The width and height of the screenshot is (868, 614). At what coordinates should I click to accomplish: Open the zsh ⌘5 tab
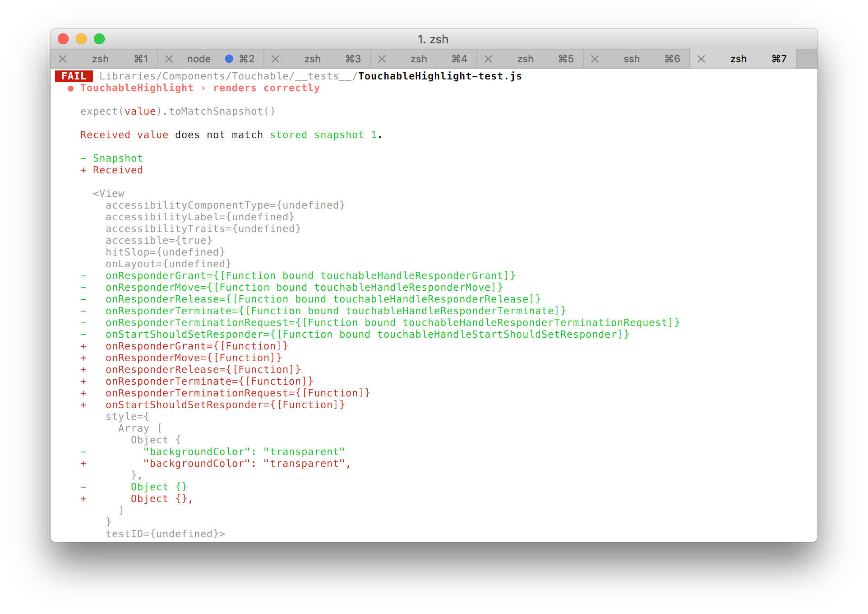click(x=525, y=59)
